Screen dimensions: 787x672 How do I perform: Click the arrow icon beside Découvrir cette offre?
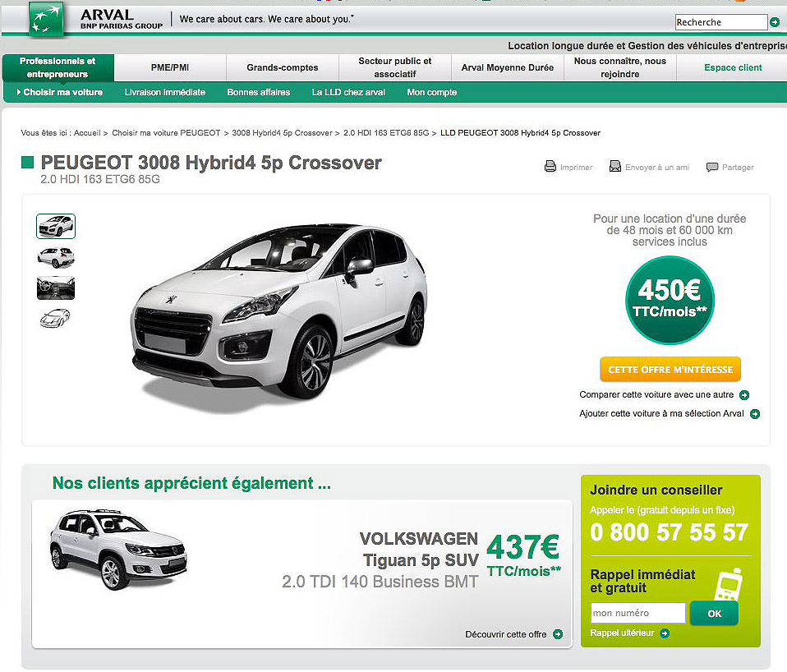click(558, 634)
